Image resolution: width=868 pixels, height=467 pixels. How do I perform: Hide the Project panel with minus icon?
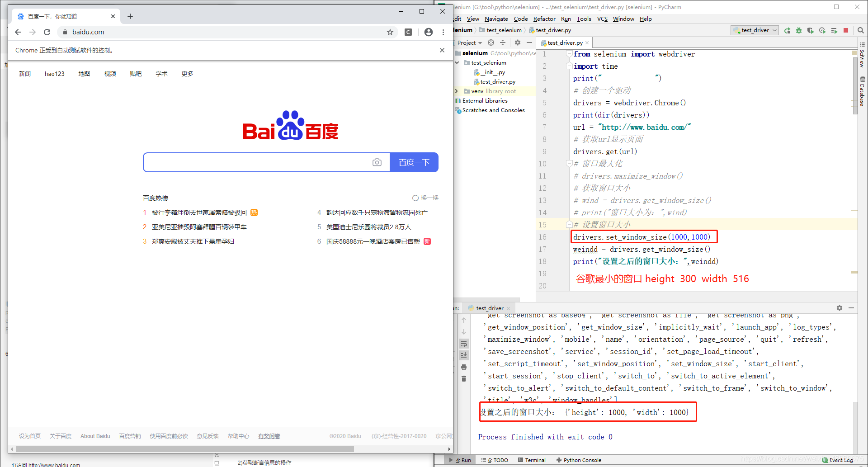coord(529,42)
